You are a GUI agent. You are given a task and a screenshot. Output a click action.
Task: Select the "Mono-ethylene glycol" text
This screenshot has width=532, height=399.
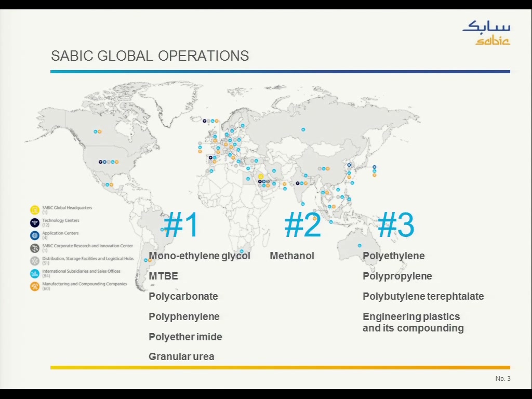[199, 256]
